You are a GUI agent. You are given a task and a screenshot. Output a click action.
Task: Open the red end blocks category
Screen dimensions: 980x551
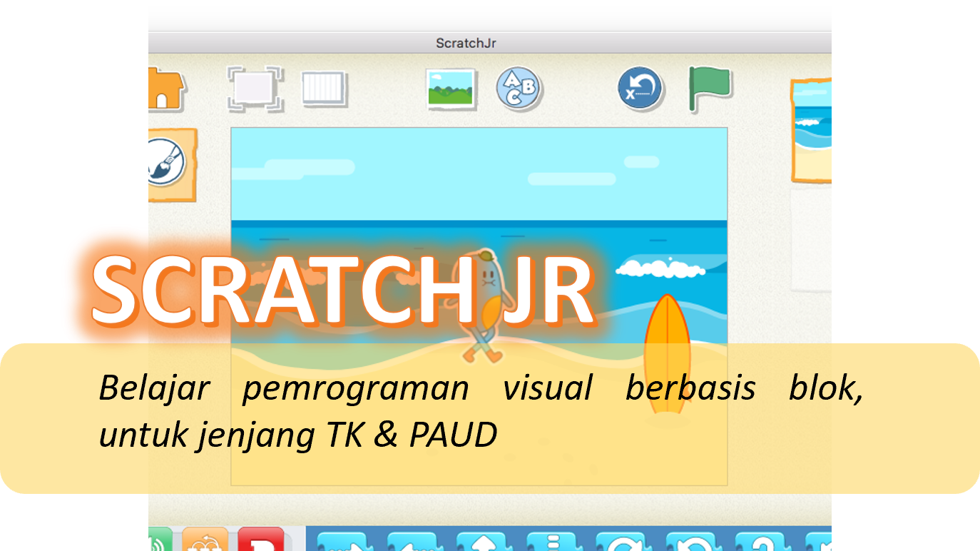(x=260, y=540)
